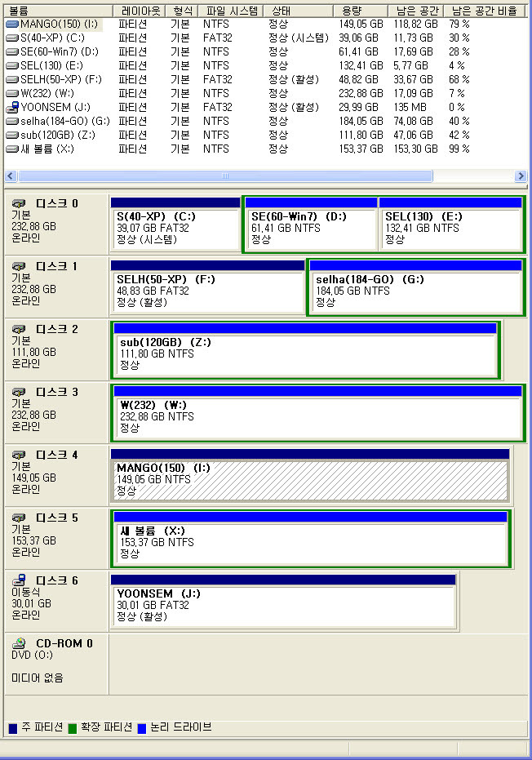Click the 184,05 GB capacity cell in G: row

click(x=361, y=121)
